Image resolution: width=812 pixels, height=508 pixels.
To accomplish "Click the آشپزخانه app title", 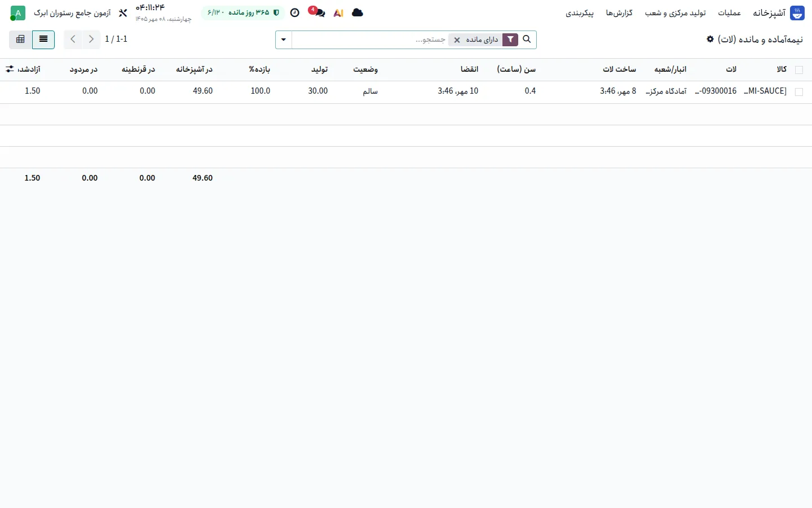I will 769,13.
